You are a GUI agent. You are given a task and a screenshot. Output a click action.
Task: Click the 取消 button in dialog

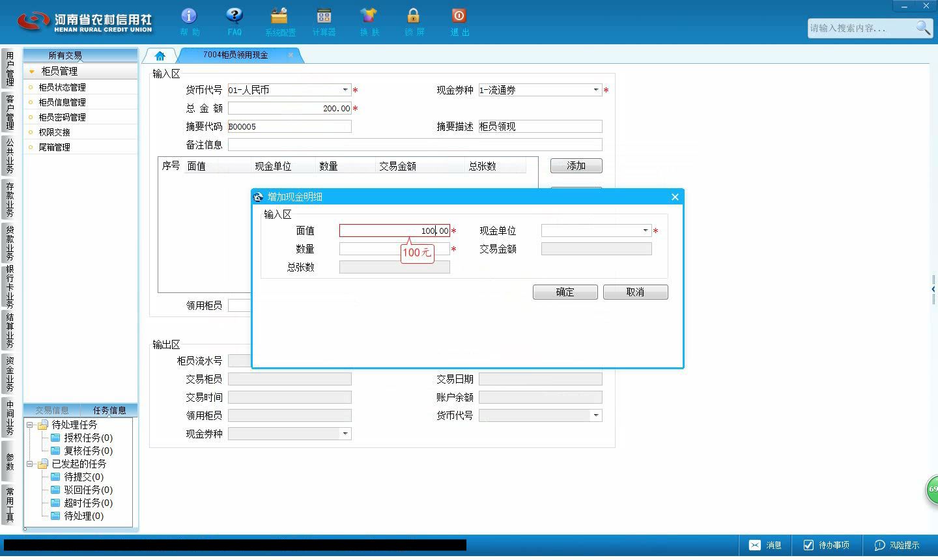coord(636,292)
